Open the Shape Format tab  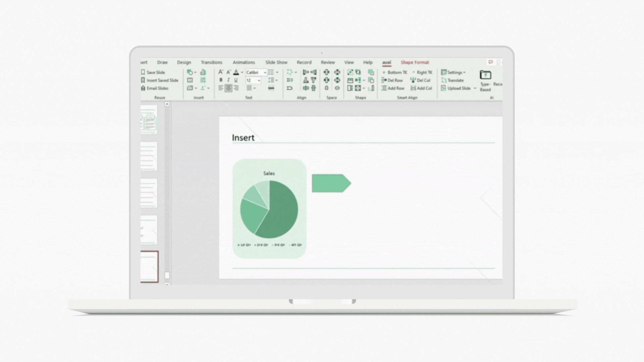pos(415,62)
